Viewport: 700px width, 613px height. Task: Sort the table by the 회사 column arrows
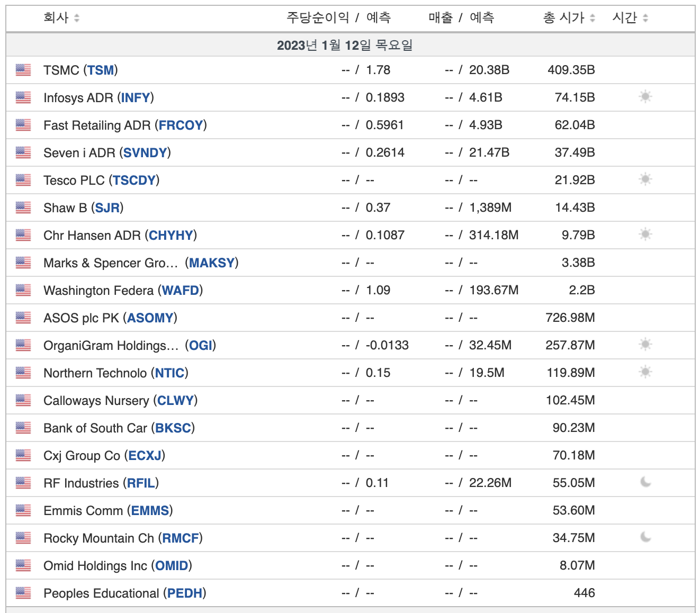pos(77,18)
